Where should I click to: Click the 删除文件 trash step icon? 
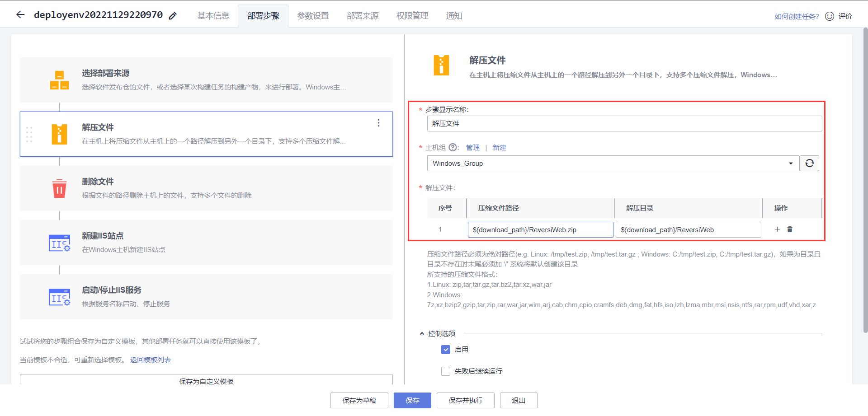point(59,188)
